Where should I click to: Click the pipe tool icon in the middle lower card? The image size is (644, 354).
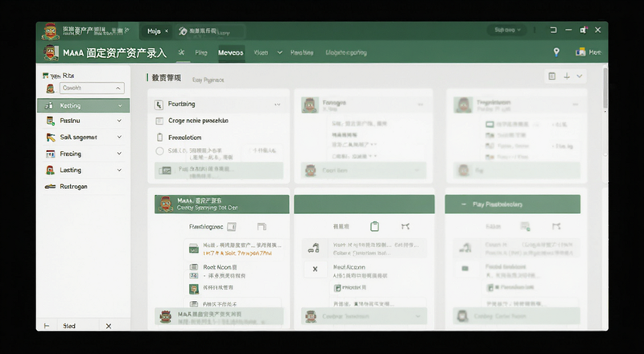coord(313,248)
